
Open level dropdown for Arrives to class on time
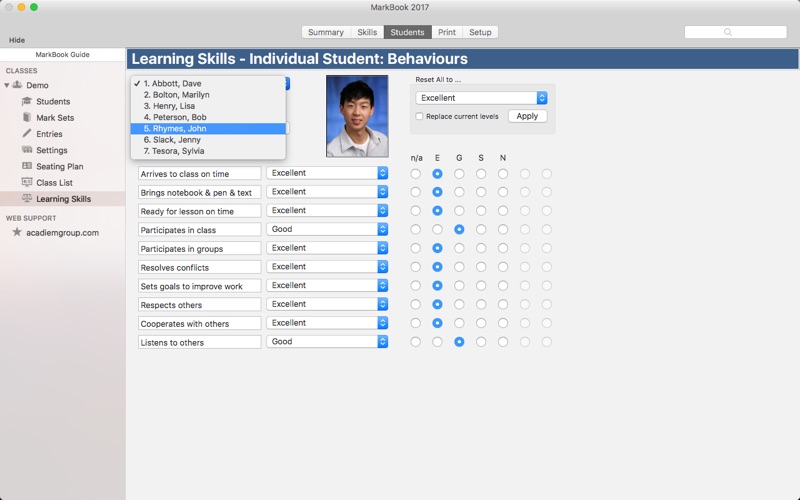click(x=327, y=173)
